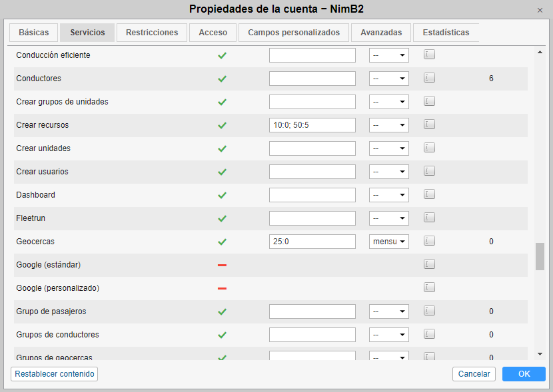Image resolution: width=553 pixels, height=392 pixels.
Task: Switch to the Restricciones tab
Action: pos(152,33)
